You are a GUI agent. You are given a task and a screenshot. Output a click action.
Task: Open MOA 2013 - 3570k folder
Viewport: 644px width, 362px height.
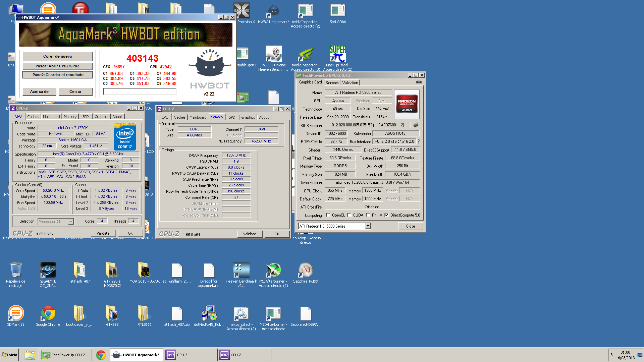pyautogui.click(x=144, y=273)
